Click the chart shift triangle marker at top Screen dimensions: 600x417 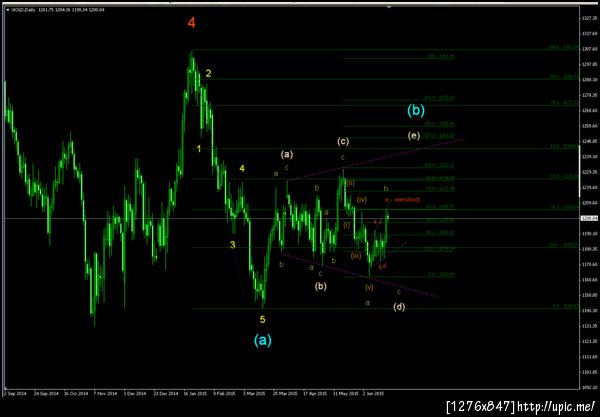(x=389, y=7)
